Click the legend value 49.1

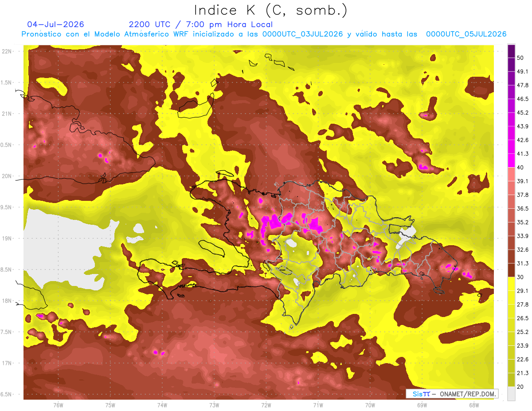[523, 72]
